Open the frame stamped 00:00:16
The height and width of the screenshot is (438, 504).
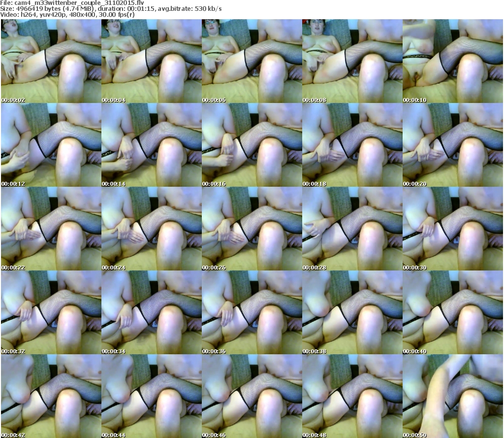tap(252, 145)
